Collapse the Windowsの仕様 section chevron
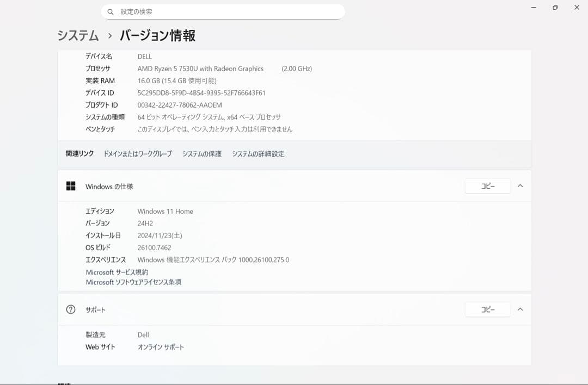 coord(520,185)
